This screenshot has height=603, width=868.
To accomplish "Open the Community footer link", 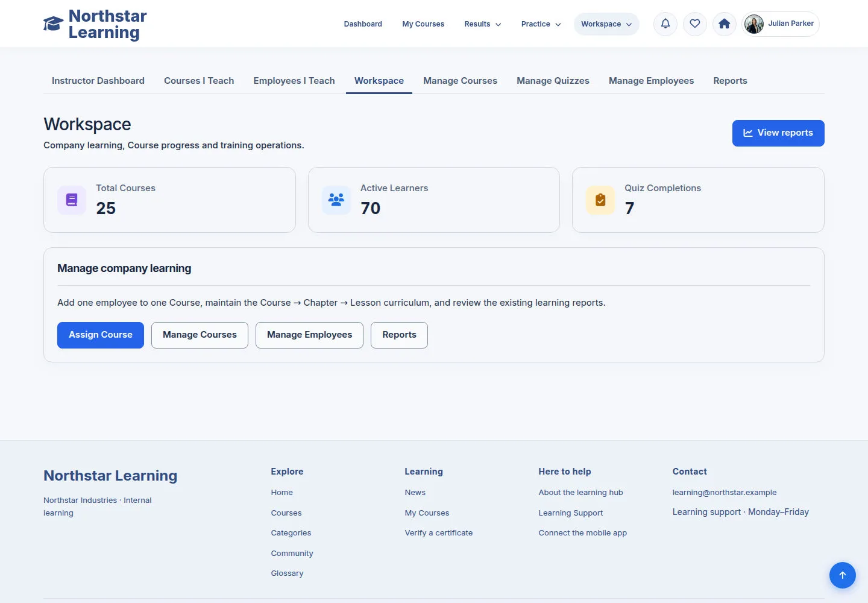I will [x=292, y=554].
